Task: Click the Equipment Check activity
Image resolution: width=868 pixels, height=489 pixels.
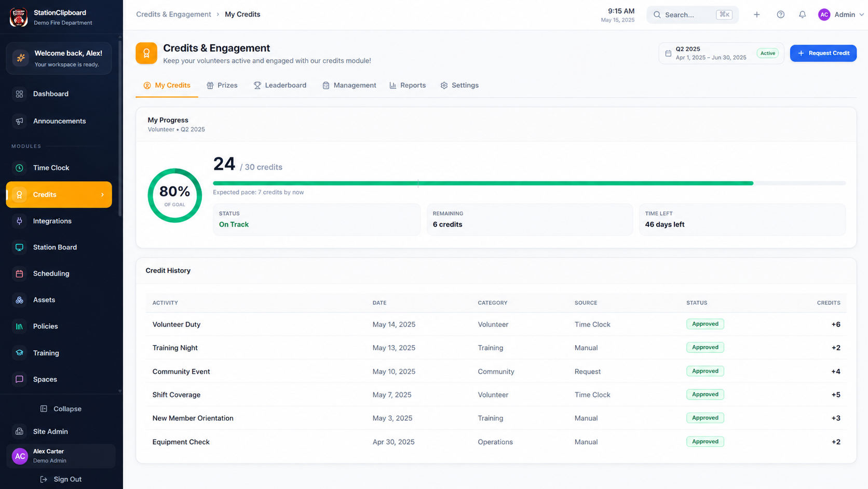Action: pyautogui.click(x=181, y=442)
